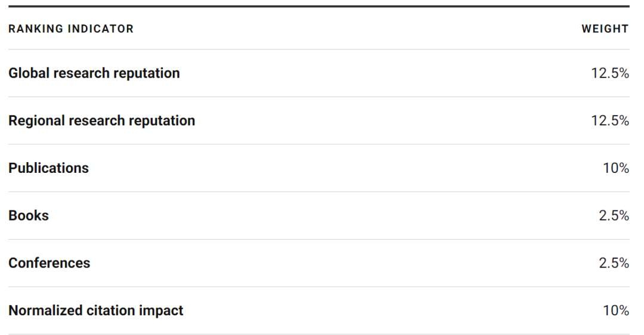Click the WEIGHT column header

(605, 29)
